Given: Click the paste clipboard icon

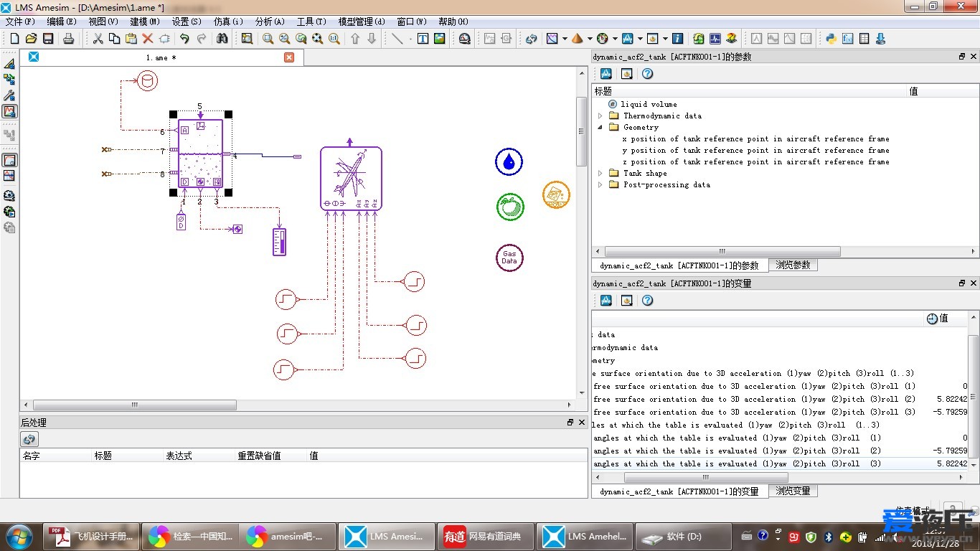Looking at the screenshot, I should 131,39.
